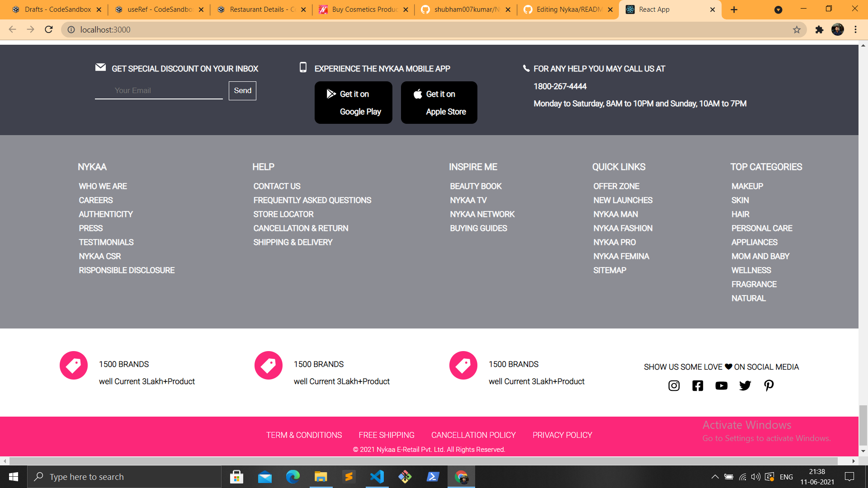Viewport: 868px width, 488px height.
Task: Open the PRIVACY POLICY link
Action: click(x=562, y=435)
